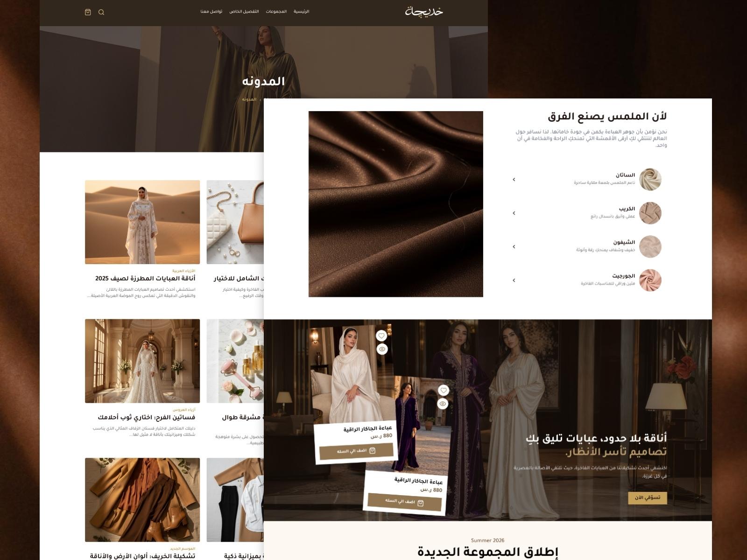Click the 880 ر.س price on white abaya card
Image resolution: width=747 pixels, height=560 pixels.
point(381,436)
